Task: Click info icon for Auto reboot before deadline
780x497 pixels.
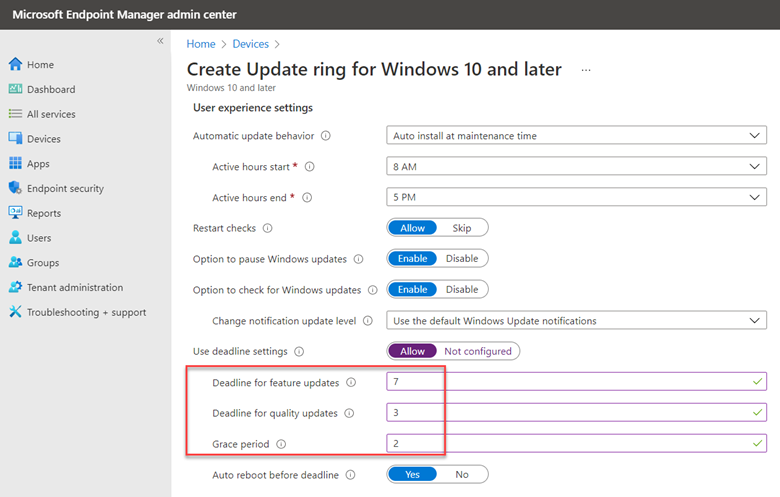Action: pos(350,475)
